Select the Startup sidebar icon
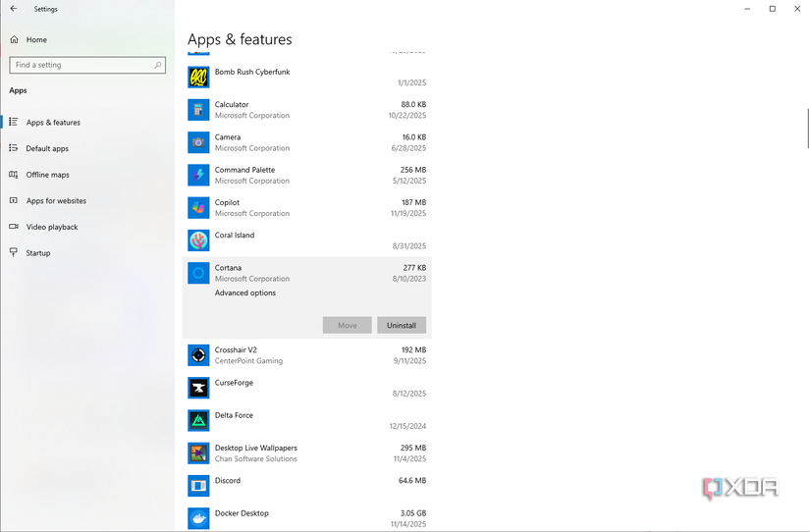The width and height of the screenshot is (810, 532). 14,252
